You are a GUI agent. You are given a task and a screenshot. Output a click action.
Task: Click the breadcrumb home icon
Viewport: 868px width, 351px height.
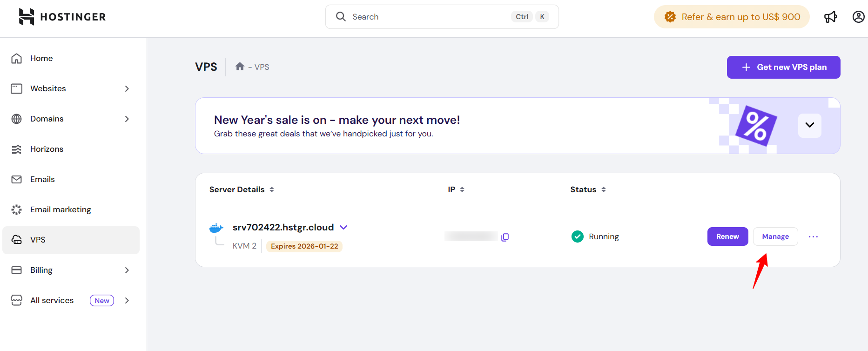point(240,67)
